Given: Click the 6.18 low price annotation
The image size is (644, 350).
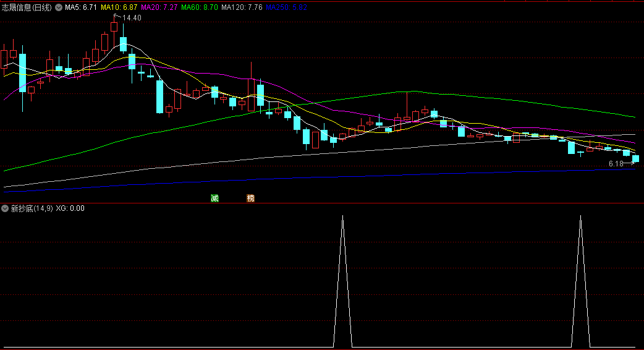Looking at the screenshot, I should click(616, 163).
